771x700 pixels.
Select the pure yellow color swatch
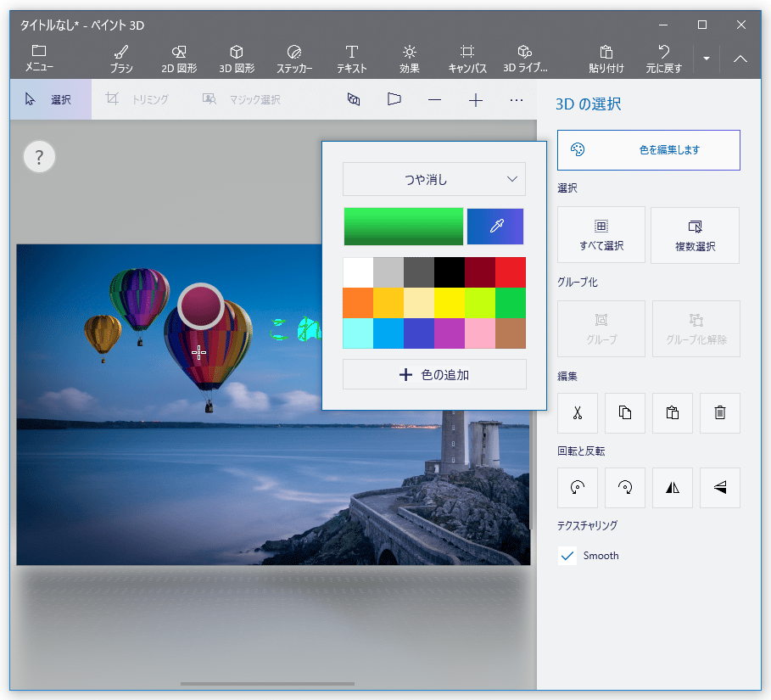[x=450, y=303]
